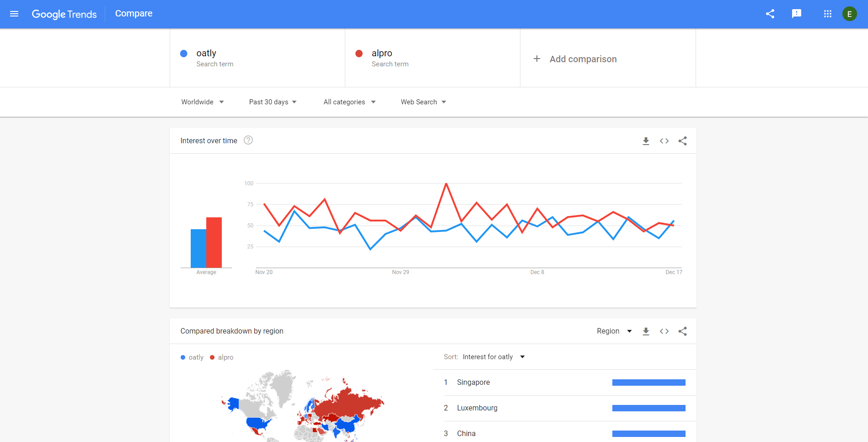Screen dimensions: 868x442
Task: Click the Singapore interest bar
Action: point(649,383)
